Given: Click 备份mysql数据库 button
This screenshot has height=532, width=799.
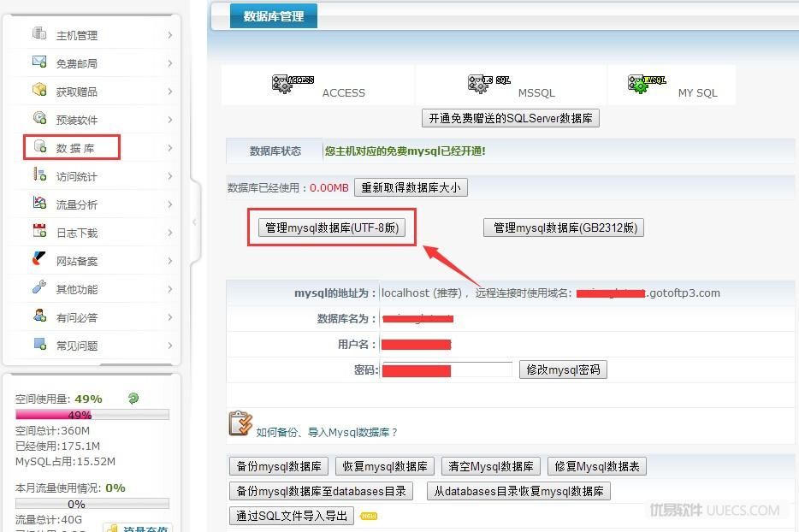Looking at the screenshot, I should [279, 466].
